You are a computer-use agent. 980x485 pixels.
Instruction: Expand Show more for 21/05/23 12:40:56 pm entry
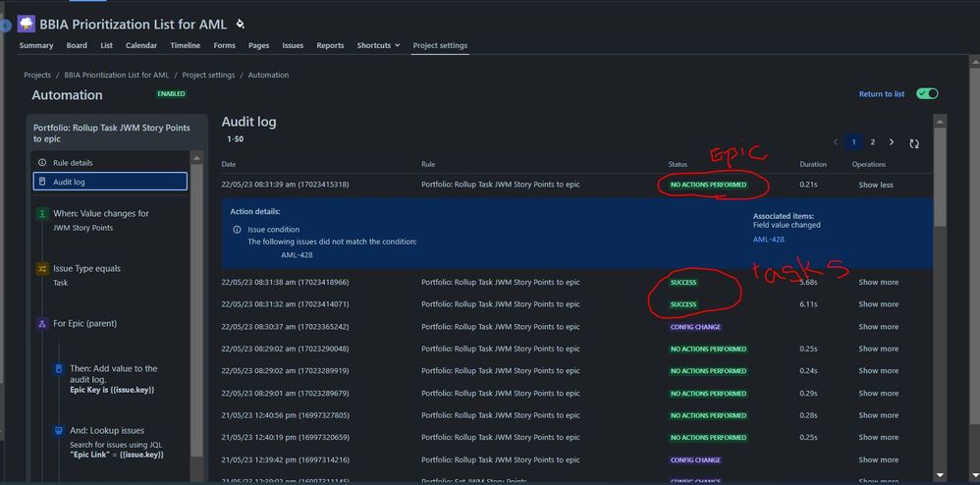pyautogui.click(x=878, y=415)
